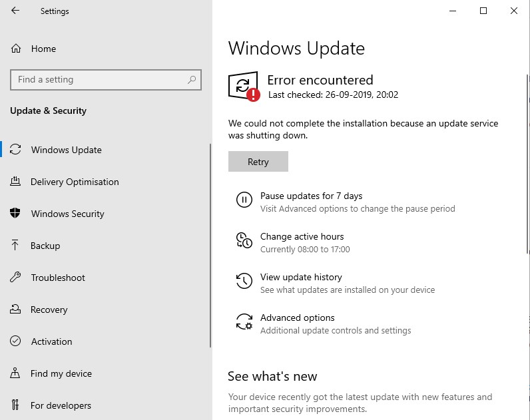Viewport: 530px width, 420px height.
Task: Click the update error status icon
Action: [244, 87]
